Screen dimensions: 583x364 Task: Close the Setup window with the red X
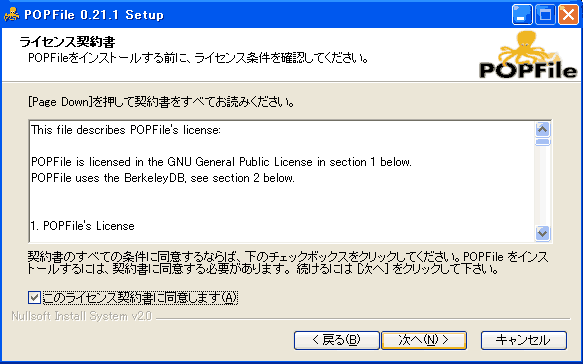[x=569, y=15]
